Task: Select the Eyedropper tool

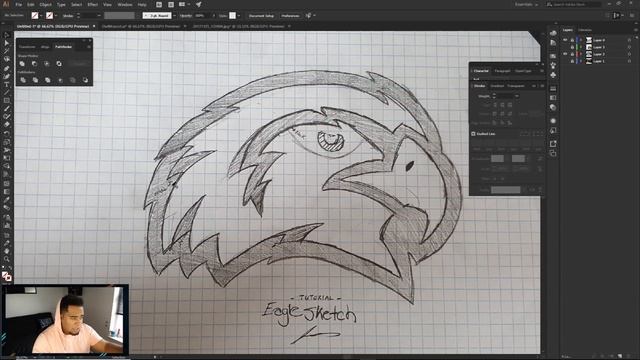Action: (x=7, y=200)
